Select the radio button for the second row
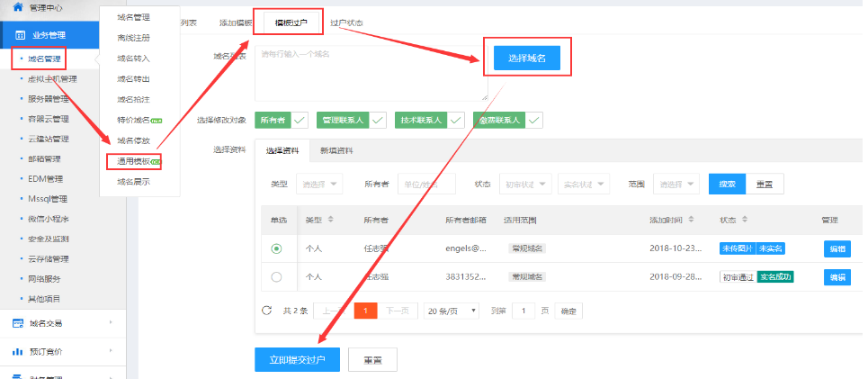This screenshot has width=868, height=379. (276, 277)
